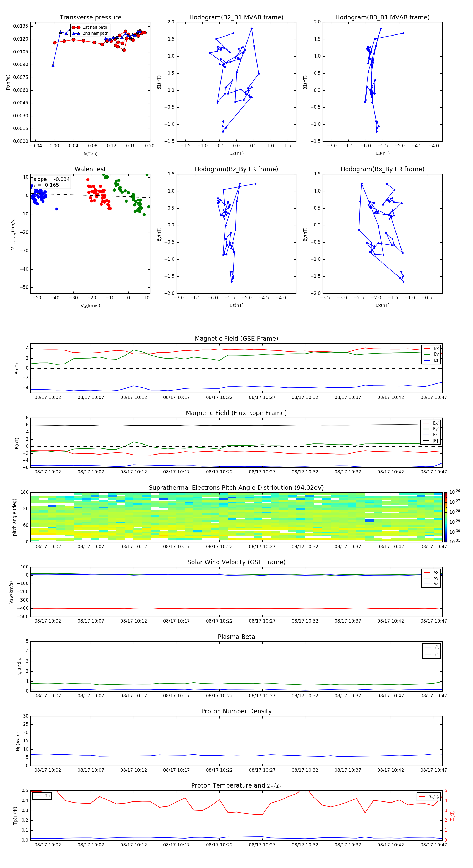473x868 pixels.
Task: Select the 'r = -0.165' annotation
Action: coord(46,185)
